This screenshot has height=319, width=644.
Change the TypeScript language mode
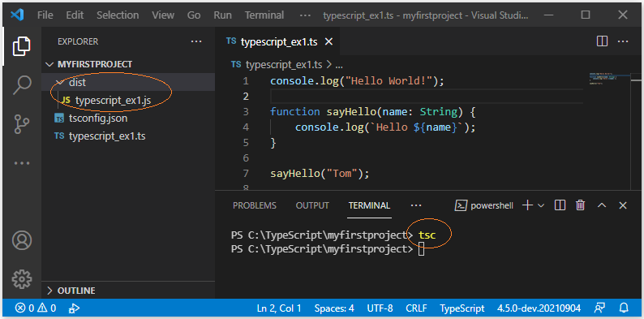(x=462, y=308)
